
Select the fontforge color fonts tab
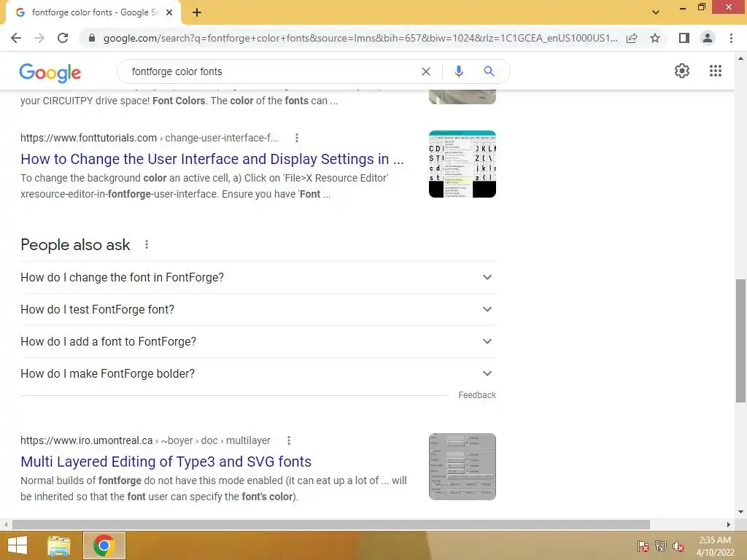(93, 12)
